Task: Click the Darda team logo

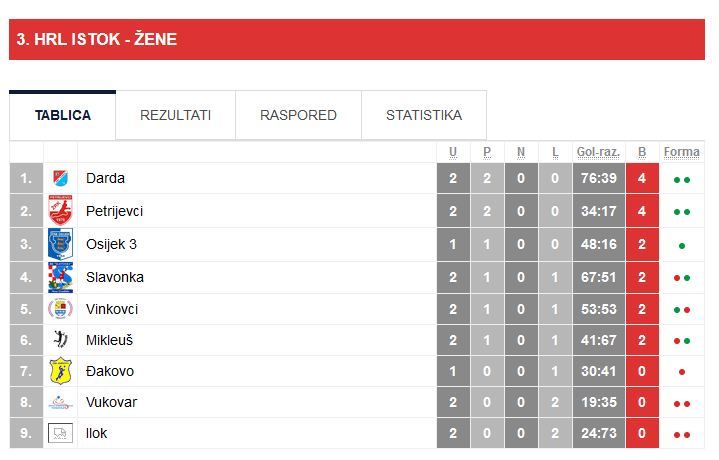Action: pyautogui.click(x=60, y=179)
